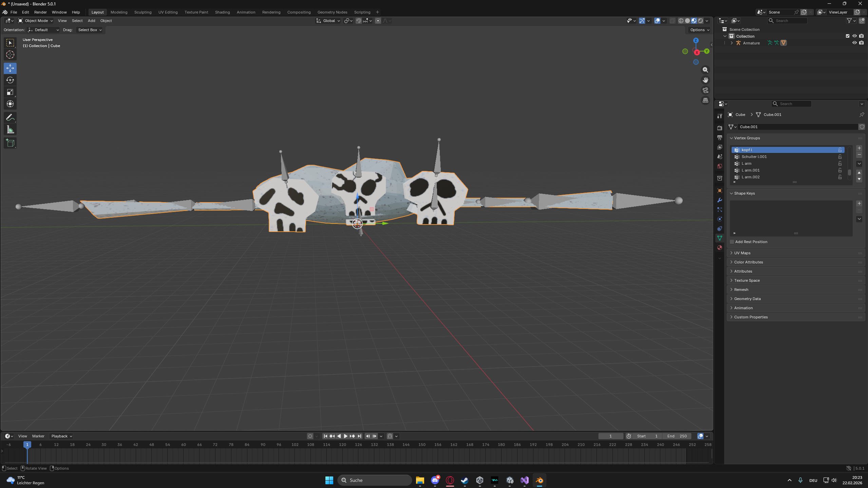868x488 pixels.
Task: Hide the Armature with its eye icon
Action: pyautogui.click(x=854, y=43)
